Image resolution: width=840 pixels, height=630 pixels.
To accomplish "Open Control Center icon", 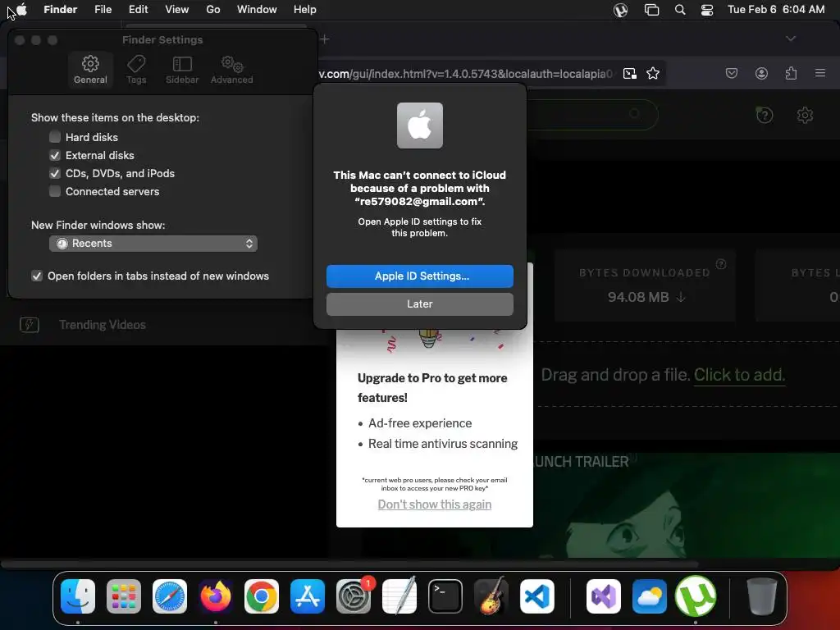I will click(x=707, y=10).
